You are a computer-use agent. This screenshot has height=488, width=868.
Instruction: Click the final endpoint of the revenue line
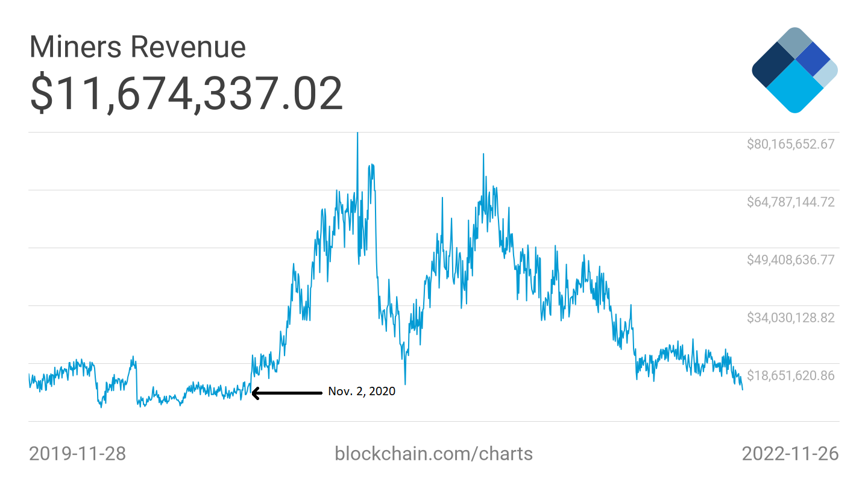coord(742,389)
